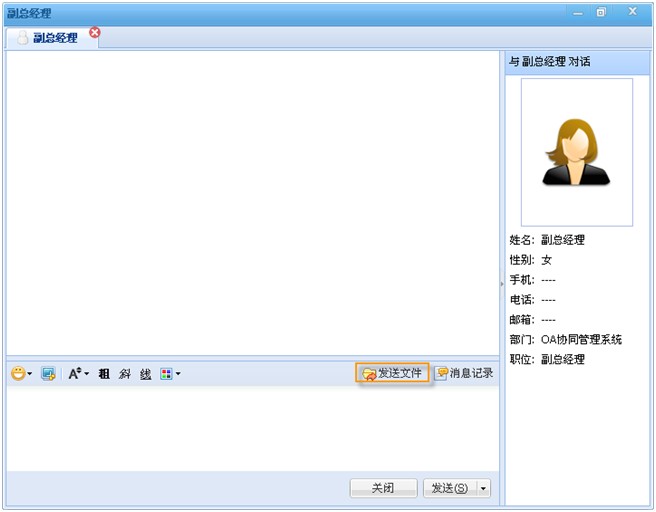
Task: Click in the chat history area
Action: click(253, 203)
